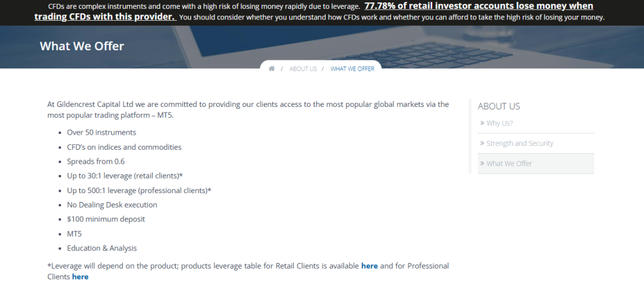Click the chevron icon beside sidebar What We Offer
644x302 pixels.
pos(482,164)
